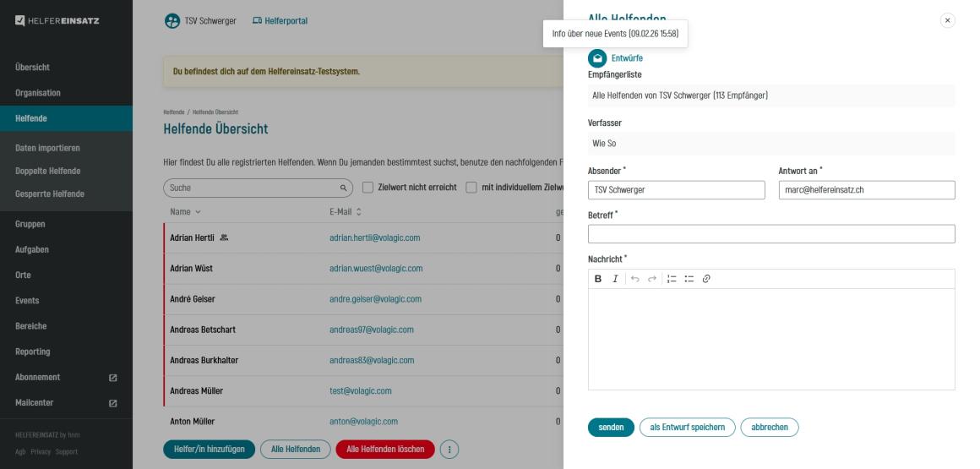The width and height of the screenshot is (980, 469).
Task: Open email anton@volagic.com
Action: coord(364,423)
